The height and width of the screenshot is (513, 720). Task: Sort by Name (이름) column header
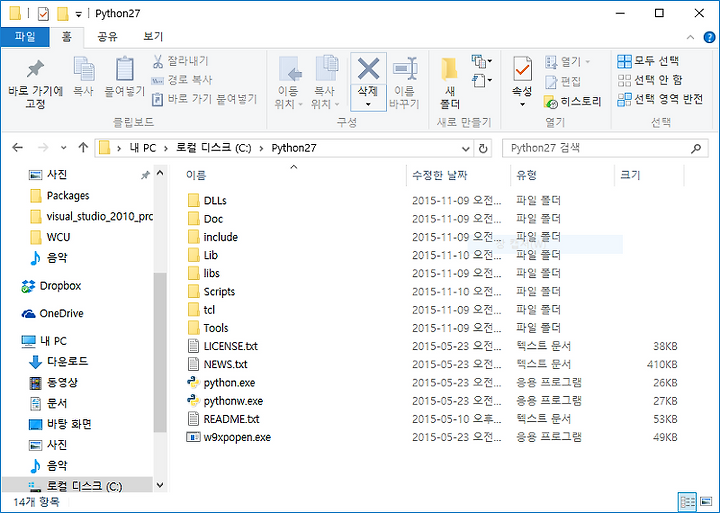(x=196, y=175)
